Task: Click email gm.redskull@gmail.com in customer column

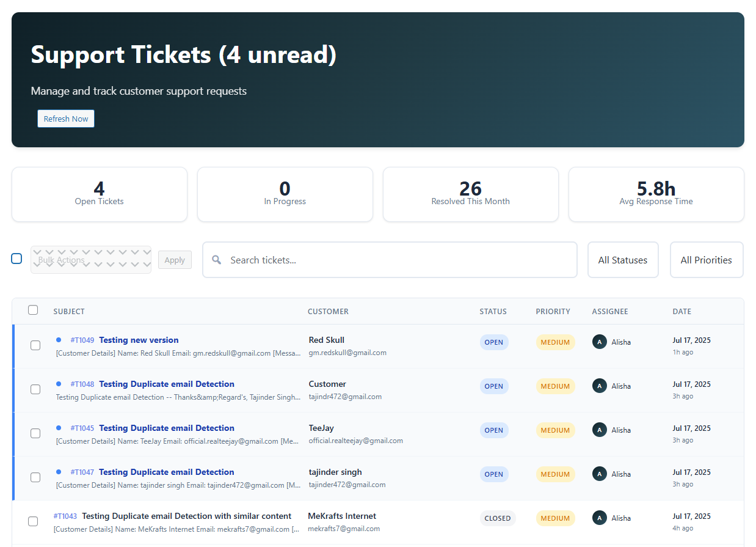Action: pos(347,353)
